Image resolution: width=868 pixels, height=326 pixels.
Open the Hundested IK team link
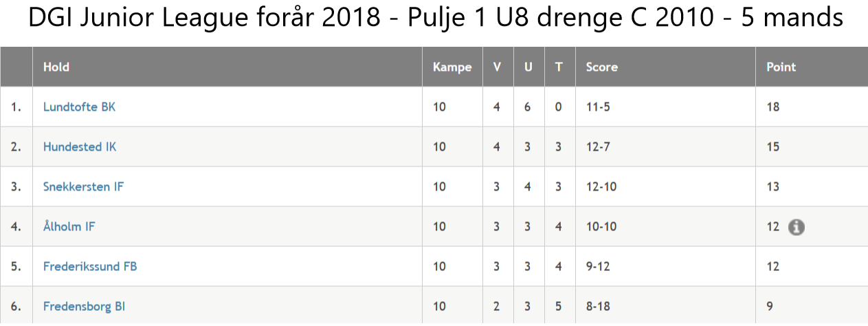[x=80, y=147]
